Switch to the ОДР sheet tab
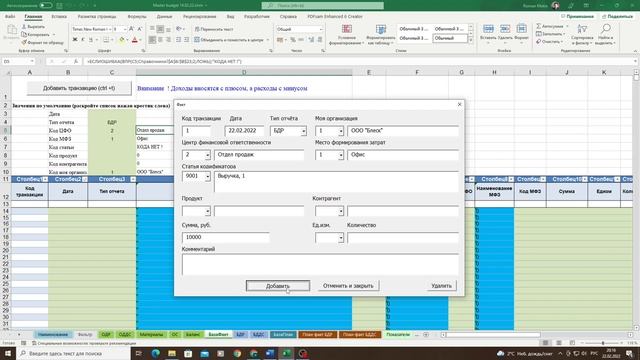640x360 pixels. point(106,335)
